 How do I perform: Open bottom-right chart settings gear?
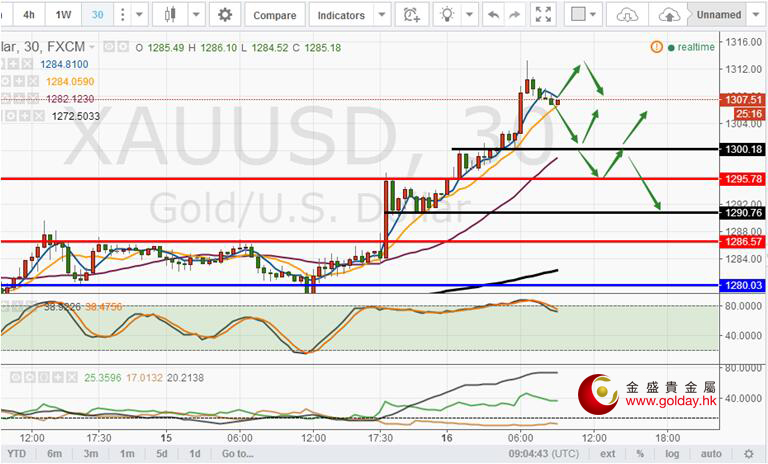point(748,454)
